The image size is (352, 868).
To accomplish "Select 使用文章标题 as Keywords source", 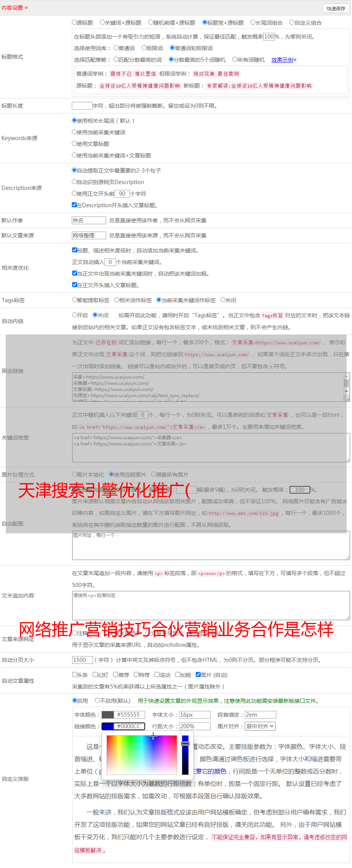I will [x=74, y=144].
